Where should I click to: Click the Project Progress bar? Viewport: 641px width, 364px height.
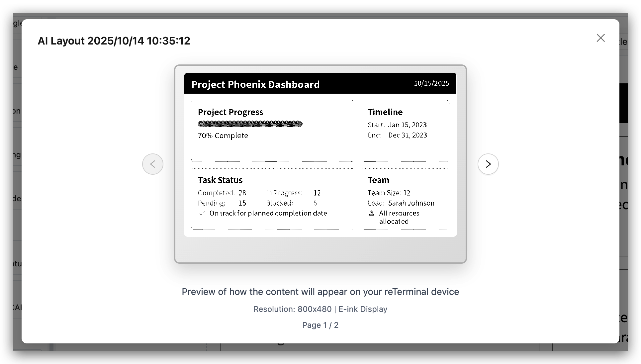[x=250, y=124]
